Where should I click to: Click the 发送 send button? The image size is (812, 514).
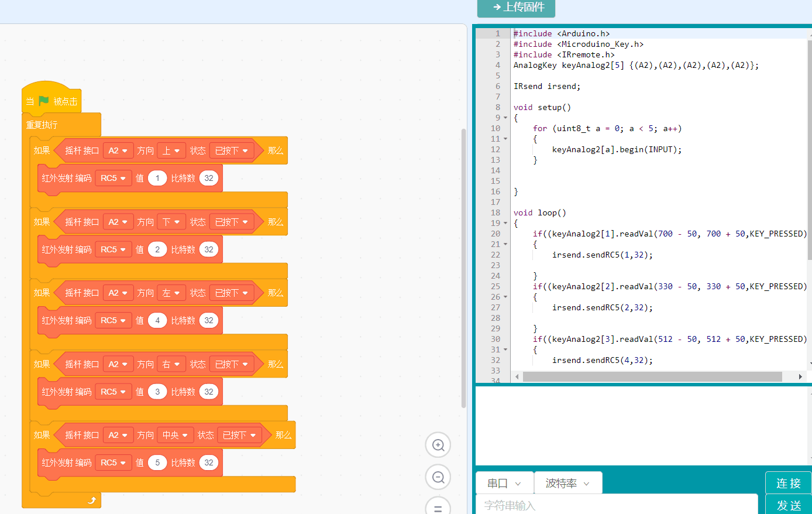[788, 505]
